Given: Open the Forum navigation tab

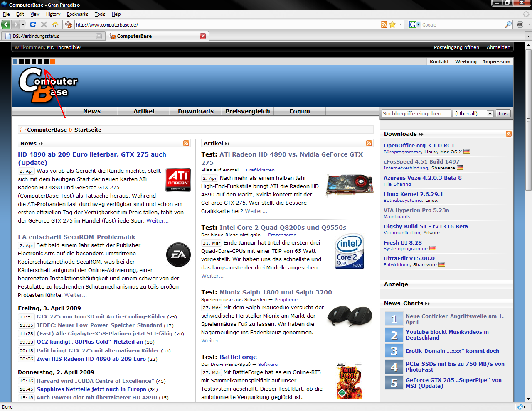Looking at the screenshot, I should pyautogui.click(x=300, y=111).
